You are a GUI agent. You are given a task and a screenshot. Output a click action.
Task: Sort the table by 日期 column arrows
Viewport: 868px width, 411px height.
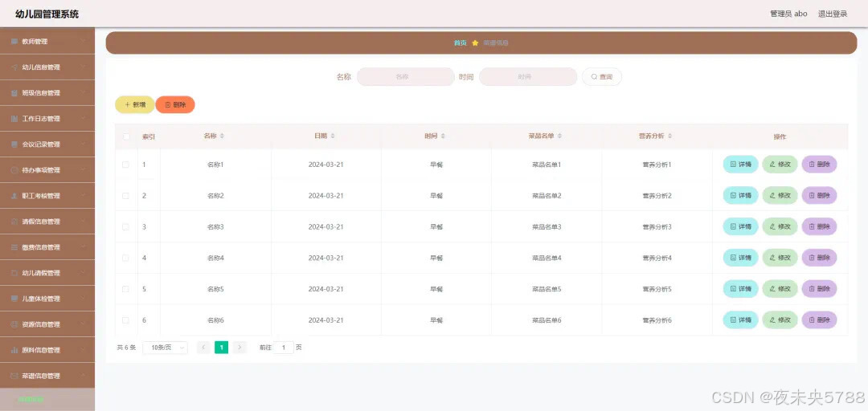click(x=333, y=136)
